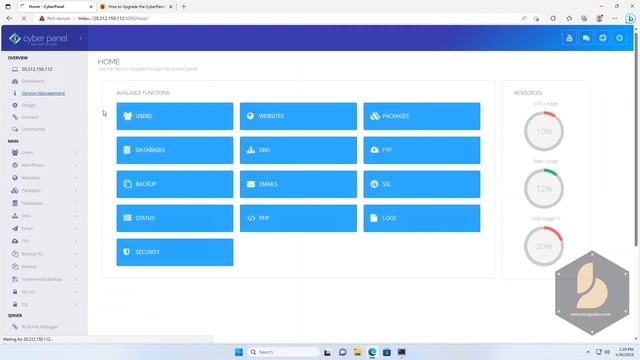Expand the Databases sidebar menu
The height and width of the screenshot is (360, 640).
pos(44,203)
